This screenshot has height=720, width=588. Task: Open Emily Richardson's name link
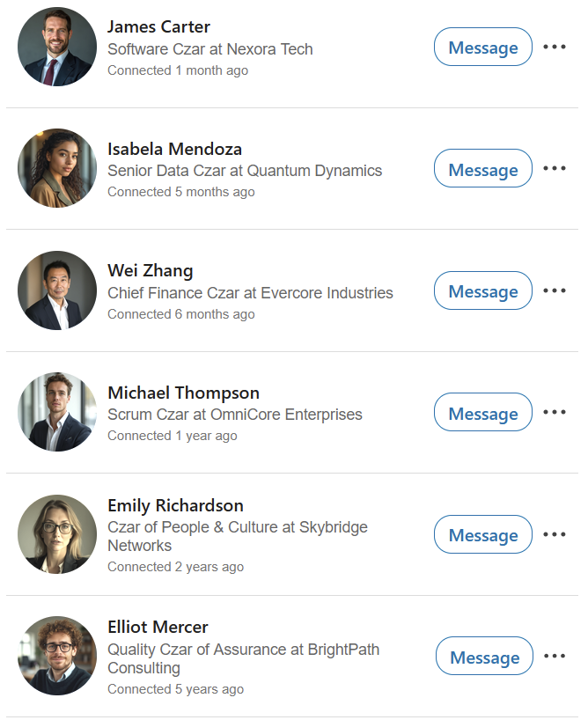click(x=175, y=505)
